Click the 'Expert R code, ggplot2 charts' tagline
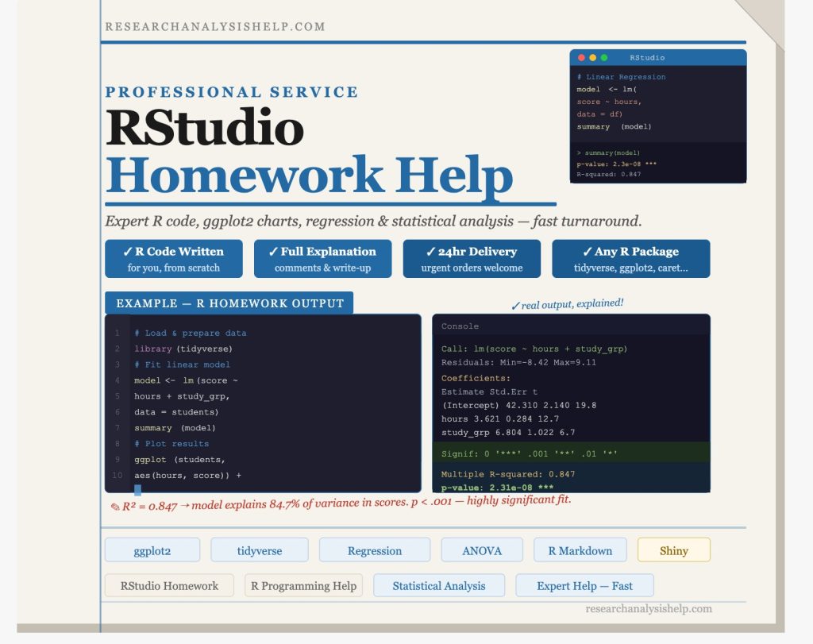Image resolution: width=813 pixels, height=644 pixels. click(373, 221)
